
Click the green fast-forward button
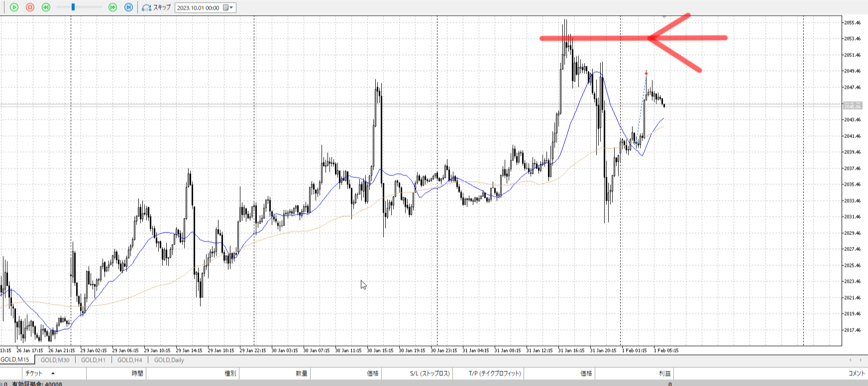click(x=112, y=7)
